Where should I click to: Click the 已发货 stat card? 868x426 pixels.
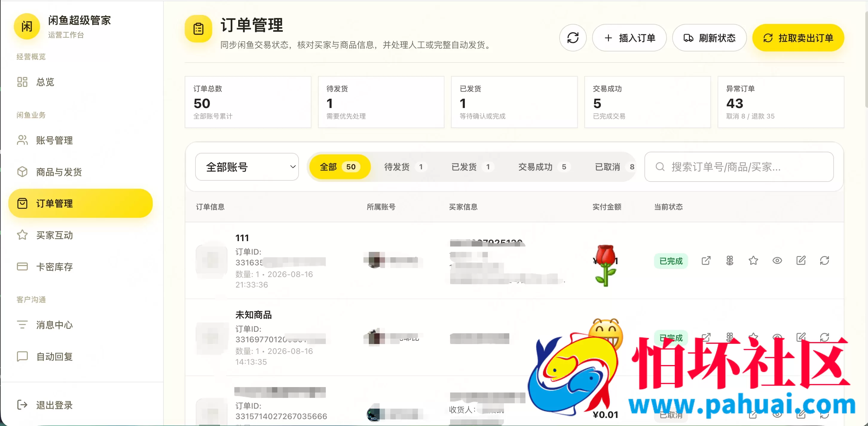pos(514,102)
